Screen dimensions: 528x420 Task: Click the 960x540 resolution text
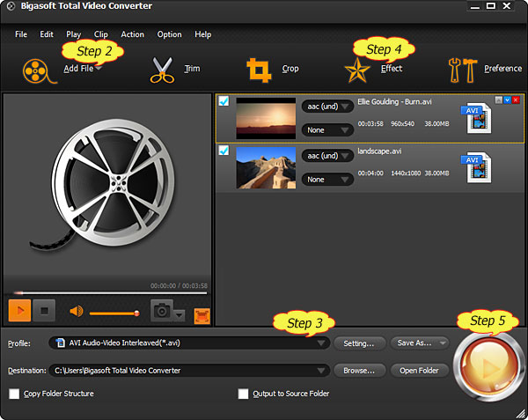tap(403, 123)
